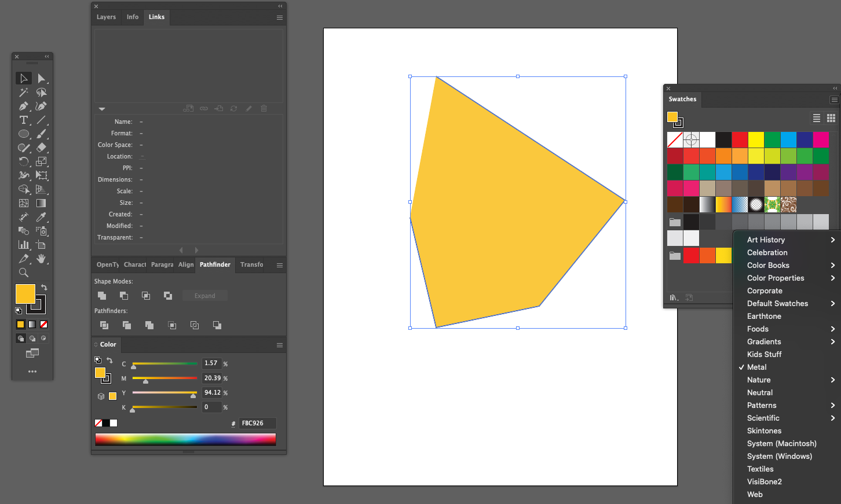The image size is (841, 504).
Task: Click the delete link trash icon
Action: 264,108
